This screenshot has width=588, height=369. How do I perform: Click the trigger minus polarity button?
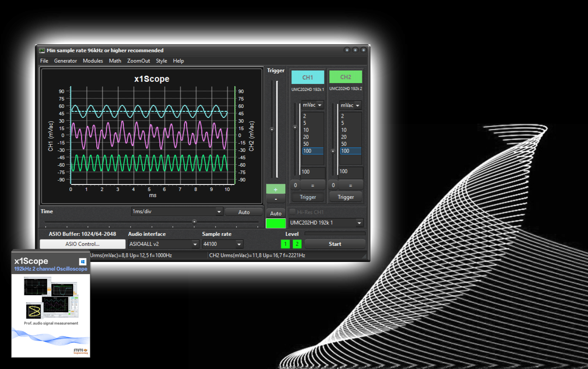click(x=276, y=199)
